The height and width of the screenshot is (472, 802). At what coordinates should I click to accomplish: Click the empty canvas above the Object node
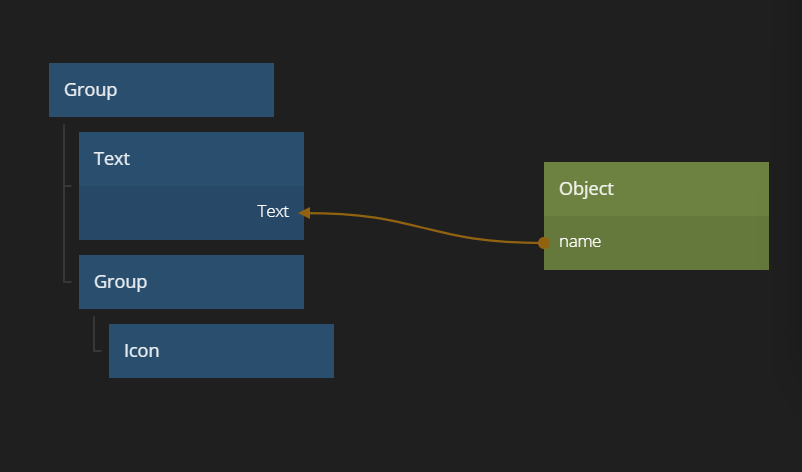point(655,90)
